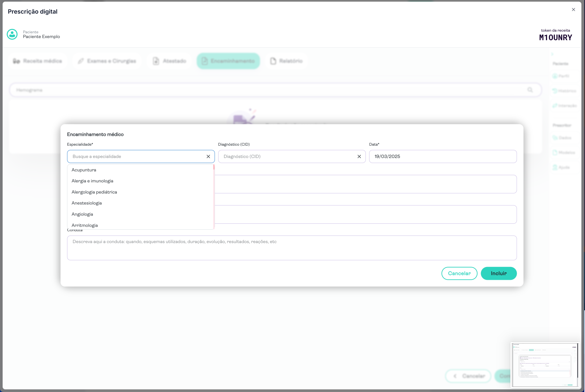Close the Prescrição digital window

(573, 10)
